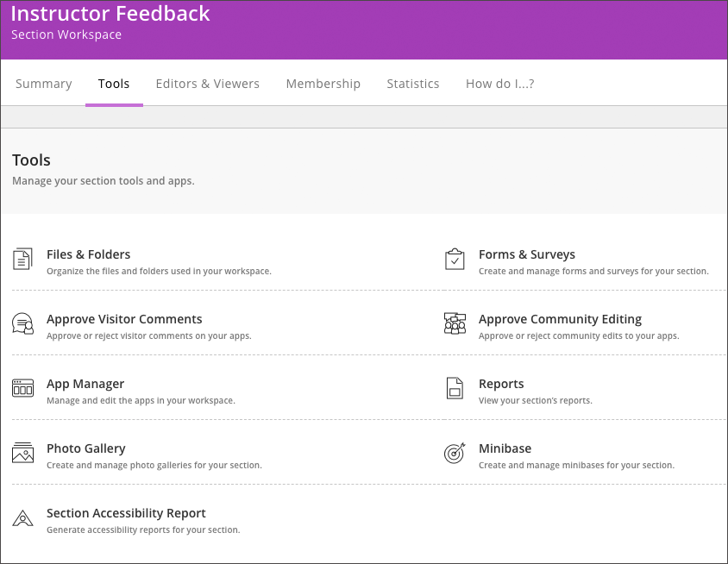The width and height of the screenshot is (728, 564).
Task: Click the Section Accessibility Report triangle icon
Action: point(22,518)
